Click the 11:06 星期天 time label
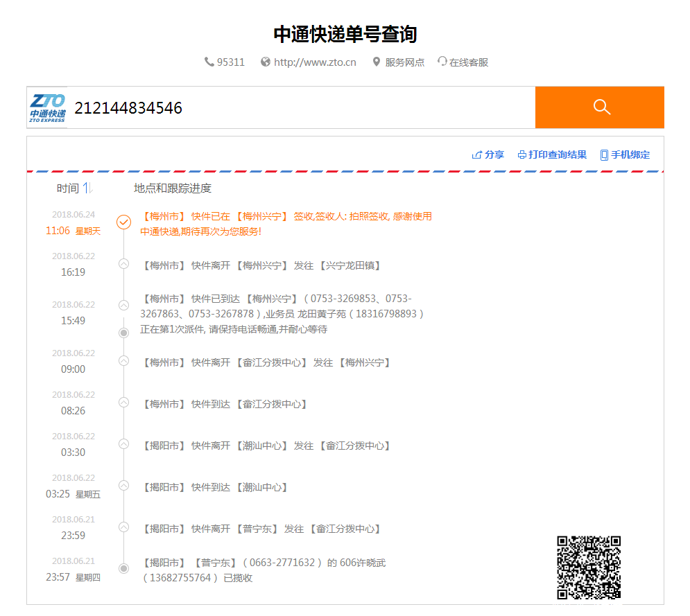This screenshot has height=616, width=690. pos(73,231)
